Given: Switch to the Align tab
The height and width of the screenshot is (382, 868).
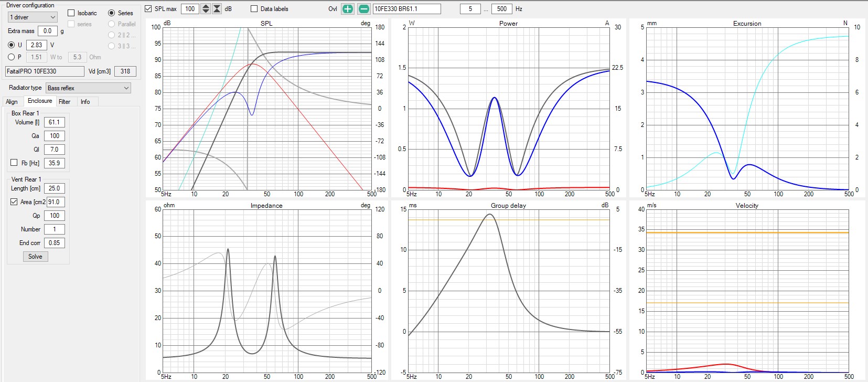Looking at the screenshot, I should tap(12, 102).
